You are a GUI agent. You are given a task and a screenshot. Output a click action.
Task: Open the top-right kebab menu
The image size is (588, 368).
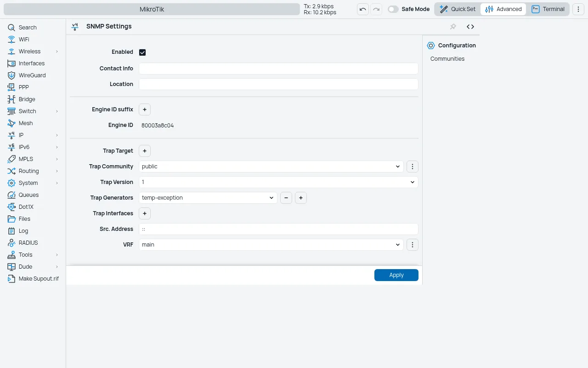point(578,9)
